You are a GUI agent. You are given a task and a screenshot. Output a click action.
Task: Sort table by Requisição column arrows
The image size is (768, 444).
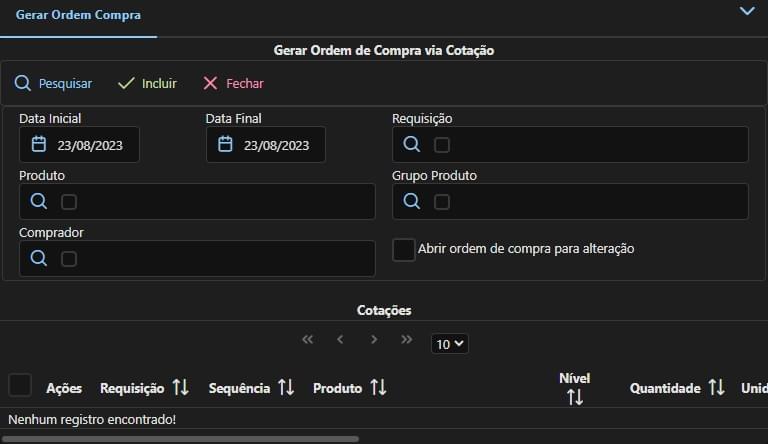(x=180, y=387)
